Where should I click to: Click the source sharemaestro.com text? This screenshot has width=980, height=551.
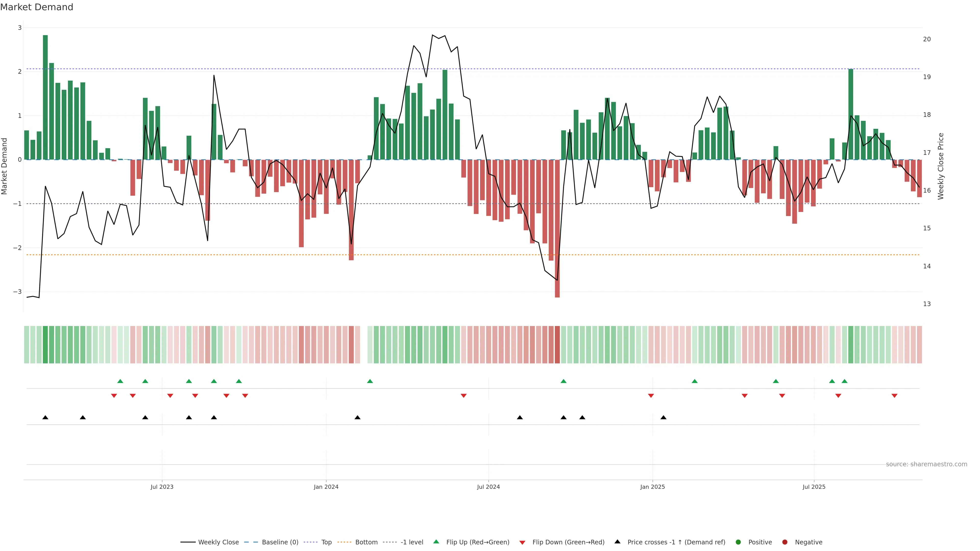pos(926,464)
